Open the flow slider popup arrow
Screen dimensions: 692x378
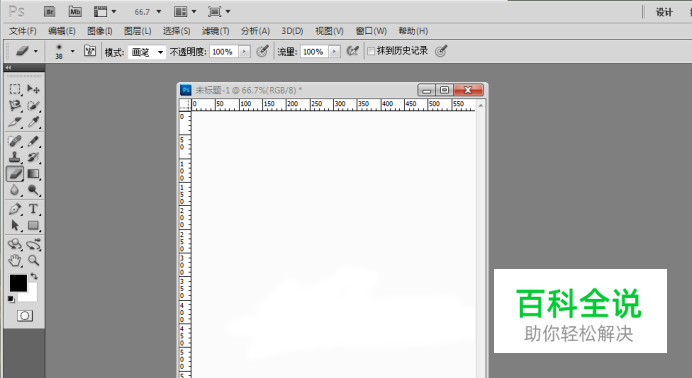335,52
